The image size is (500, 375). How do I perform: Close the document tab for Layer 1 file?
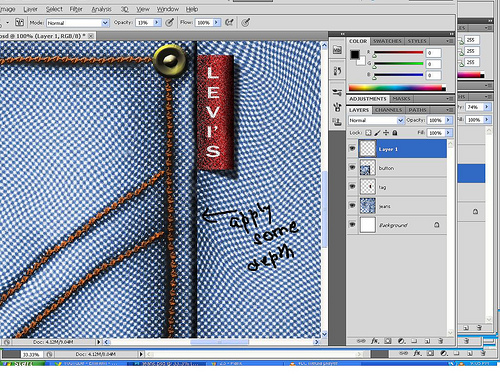click(91, 36)
